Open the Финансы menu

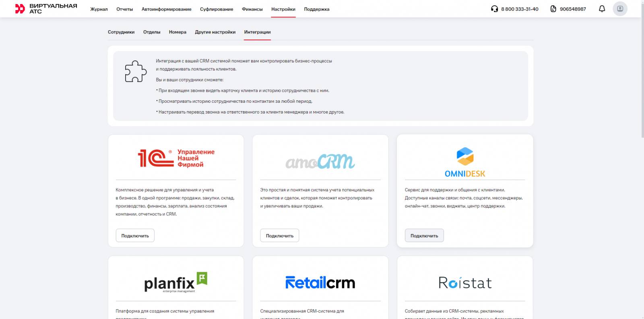coord(252,9)
